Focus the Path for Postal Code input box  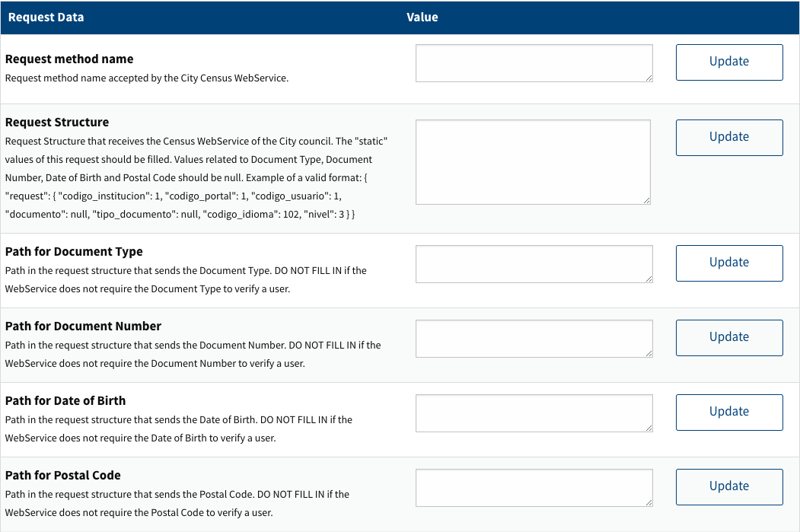[533, 487]
